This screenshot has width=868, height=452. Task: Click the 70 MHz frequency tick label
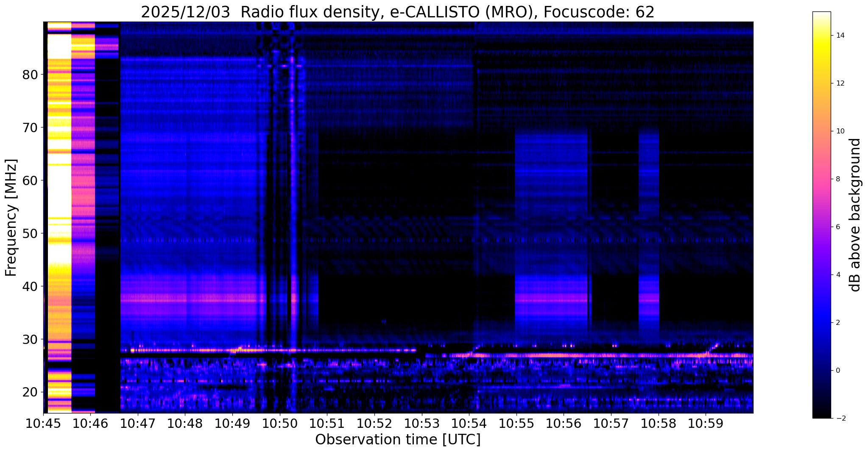(30, 128)
